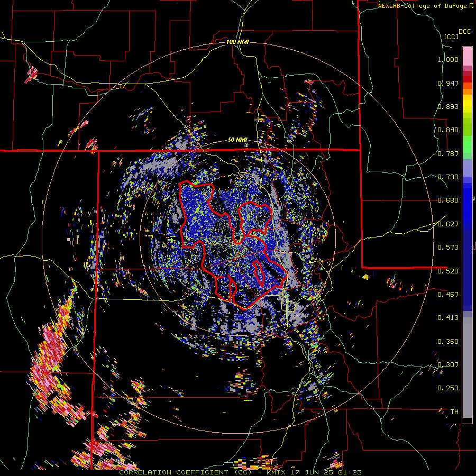The image size is (476, 476).
Task: Click the 0.787 color scale value
Action: coord(448,153)
